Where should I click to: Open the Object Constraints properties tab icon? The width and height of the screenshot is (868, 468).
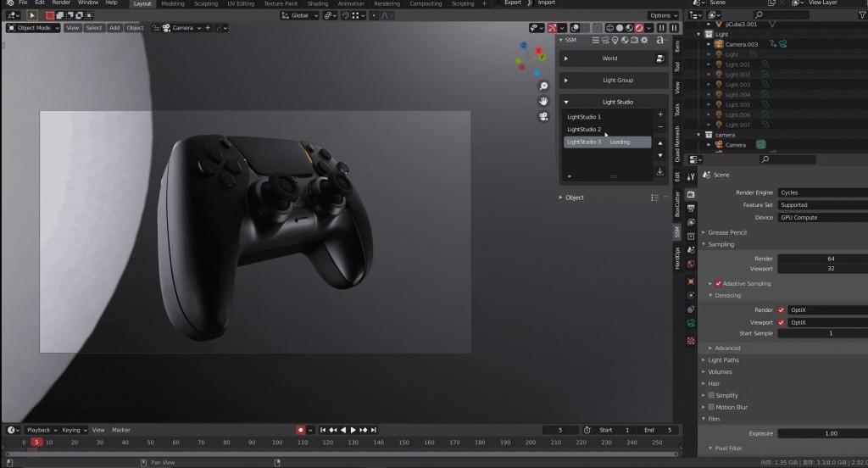pos(691,309)
